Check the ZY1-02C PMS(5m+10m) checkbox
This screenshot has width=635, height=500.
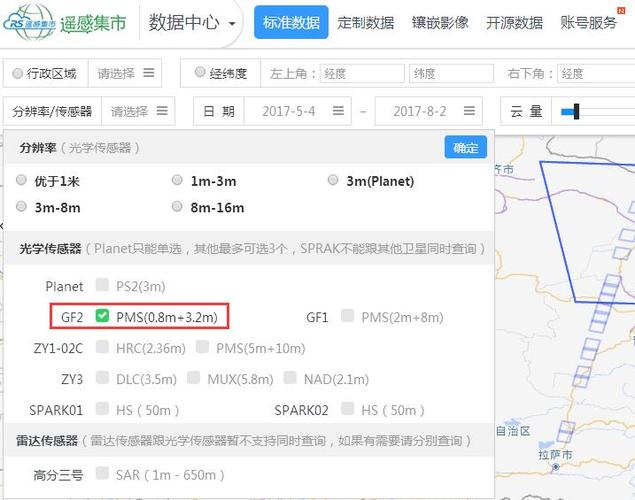pyautogui.click(x=202, y=347)
